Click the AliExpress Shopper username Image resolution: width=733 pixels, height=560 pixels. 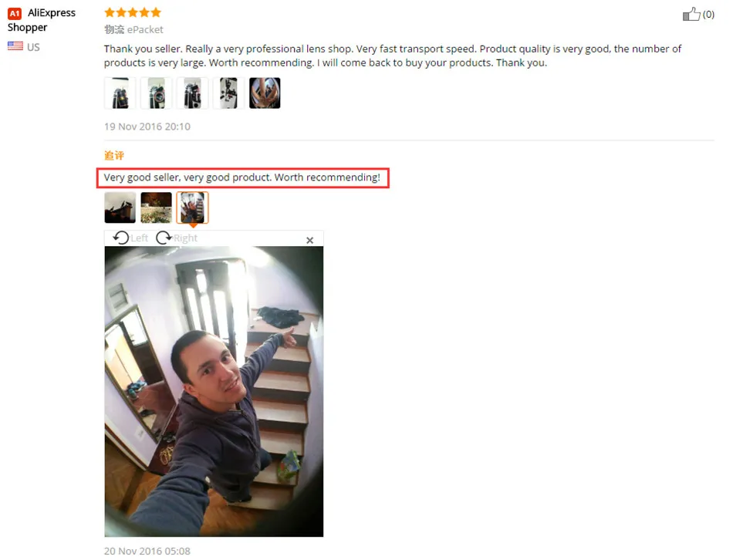coord(42,19)
